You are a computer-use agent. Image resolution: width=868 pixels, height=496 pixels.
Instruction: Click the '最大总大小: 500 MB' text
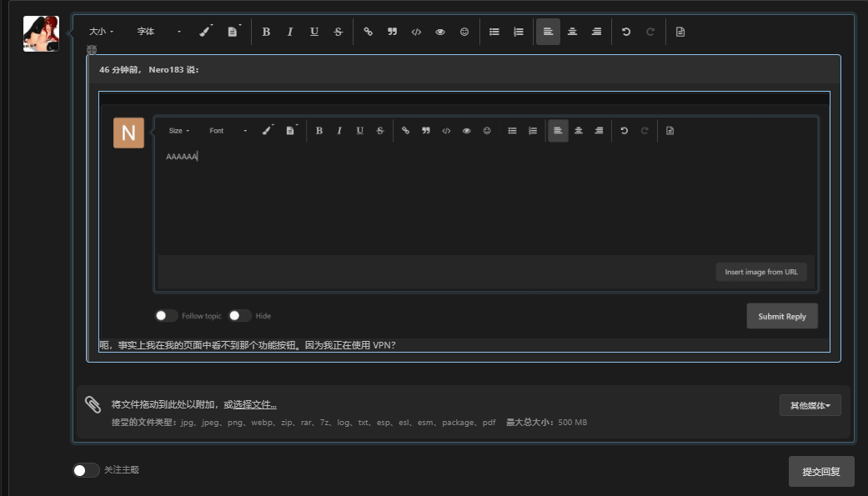(x=546, y=423)
